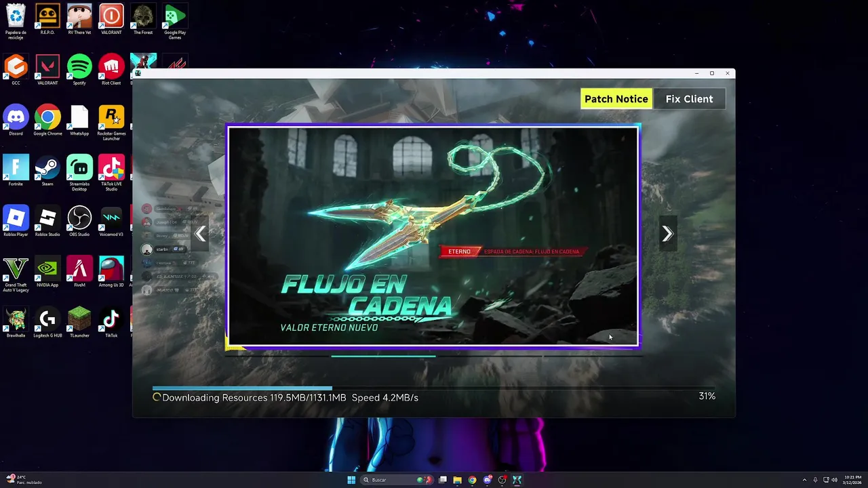Launch the Roblox Player shortcut
868x488 pixels.
coord(16,222)
